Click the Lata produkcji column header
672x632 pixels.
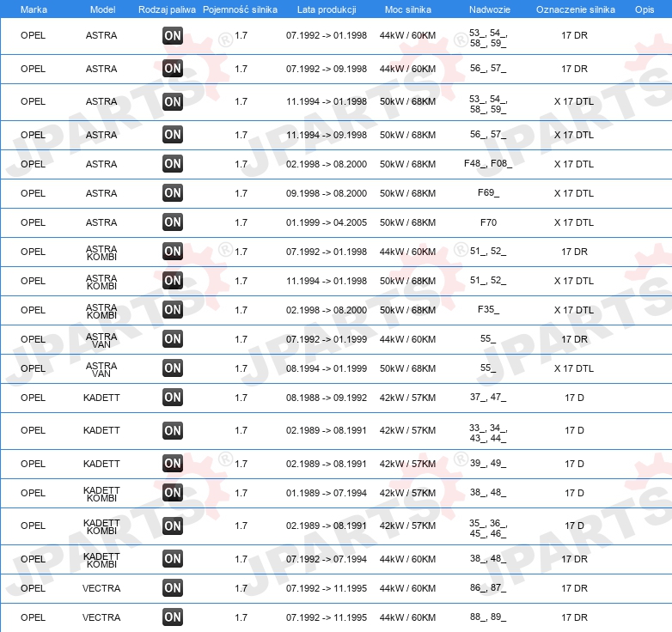click(327, 9)
